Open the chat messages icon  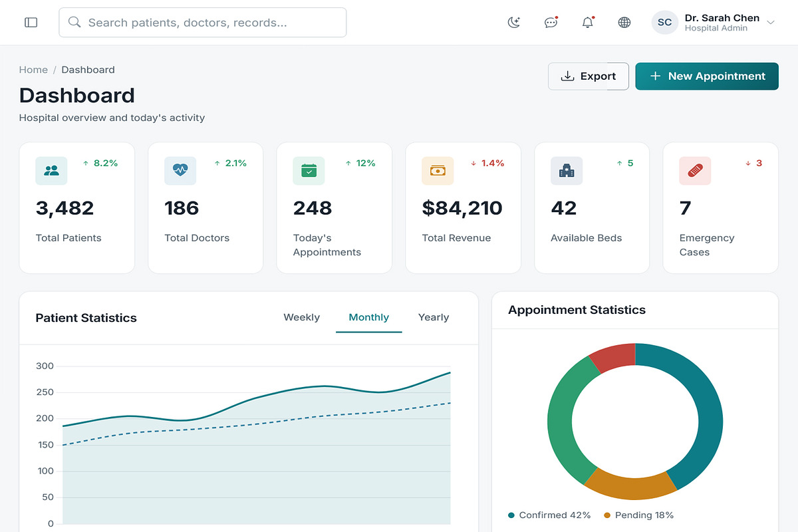[x=551, y=23]
